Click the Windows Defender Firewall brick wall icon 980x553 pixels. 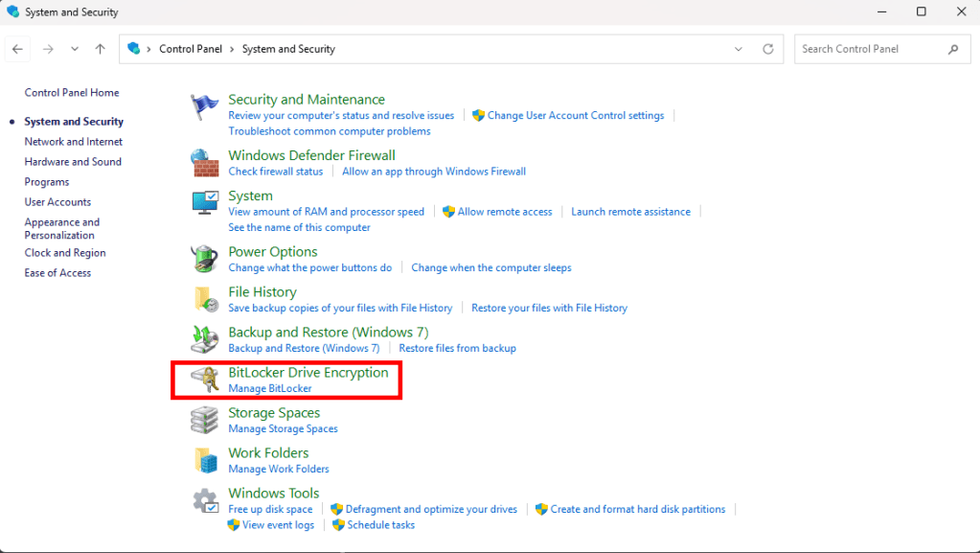pyautogui.click(x=204, y=163)
